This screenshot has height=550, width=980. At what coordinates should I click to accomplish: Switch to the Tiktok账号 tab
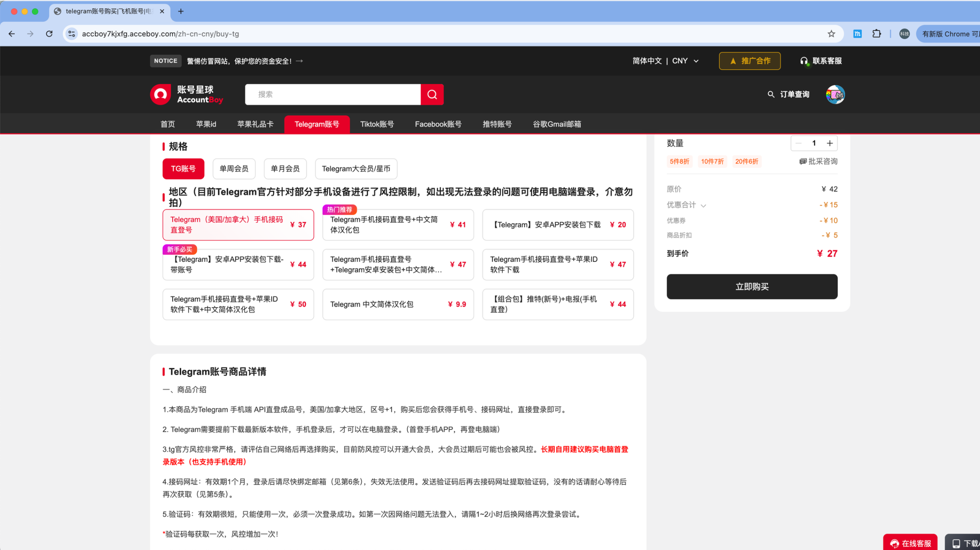coord(376,124)
